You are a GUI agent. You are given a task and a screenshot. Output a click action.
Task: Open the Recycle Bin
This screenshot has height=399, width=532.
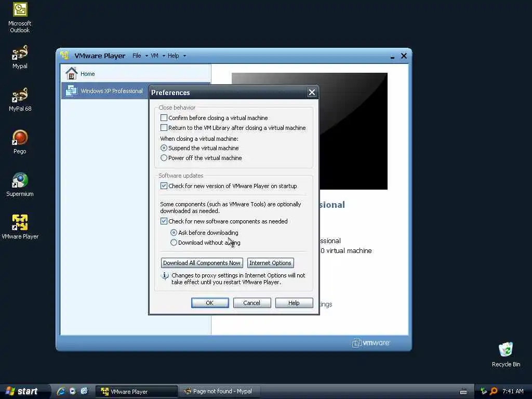click(x=506, y=355)
